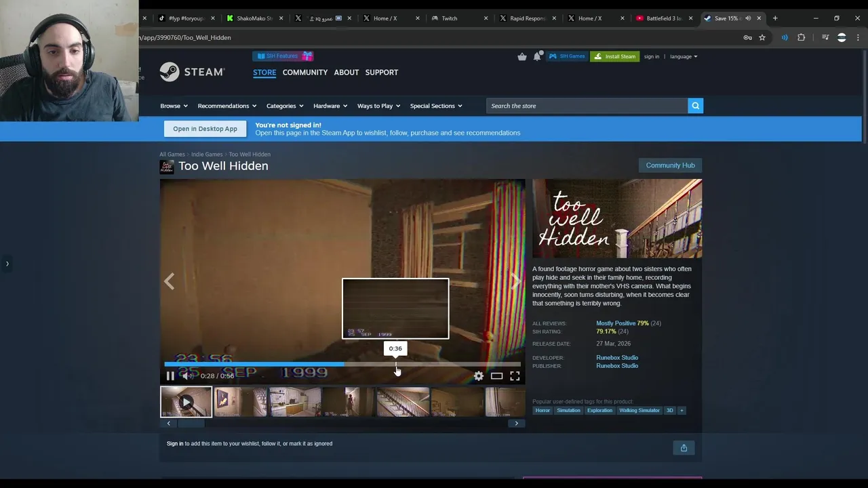Select the trailer thumbnail with play icon
This screenshot has height=488, width=868.
coord(186,402)
